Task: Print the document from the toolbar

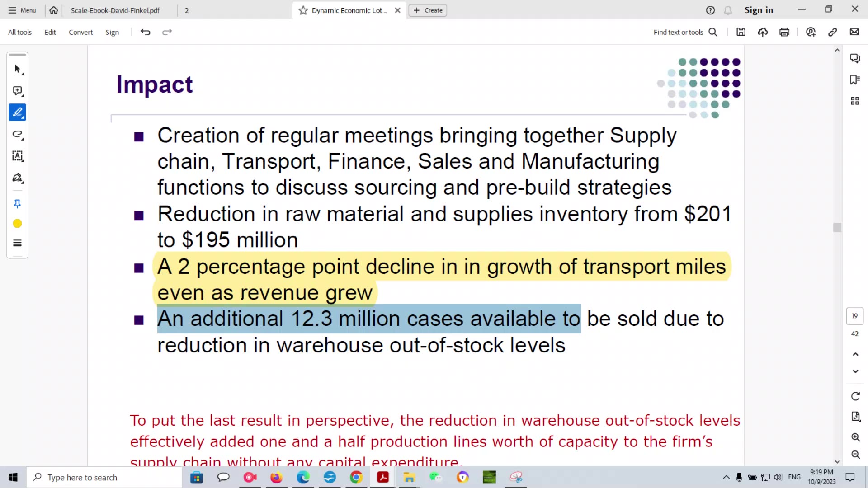Action: 784,32
